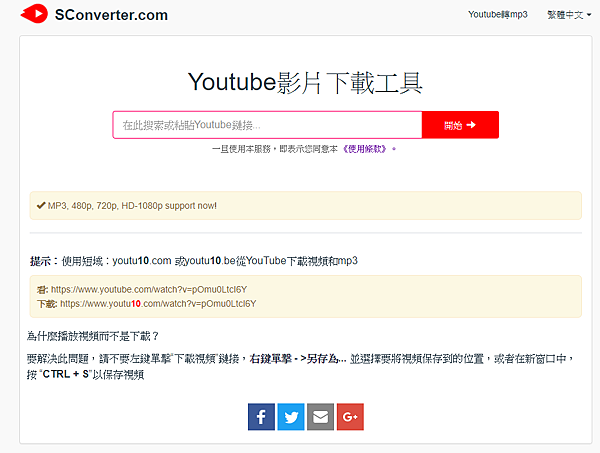Image resolution: width=600 pixels, height=453 pixels.
Task: Share by email with the envelope icon
Action: click(x=321, y=417)
